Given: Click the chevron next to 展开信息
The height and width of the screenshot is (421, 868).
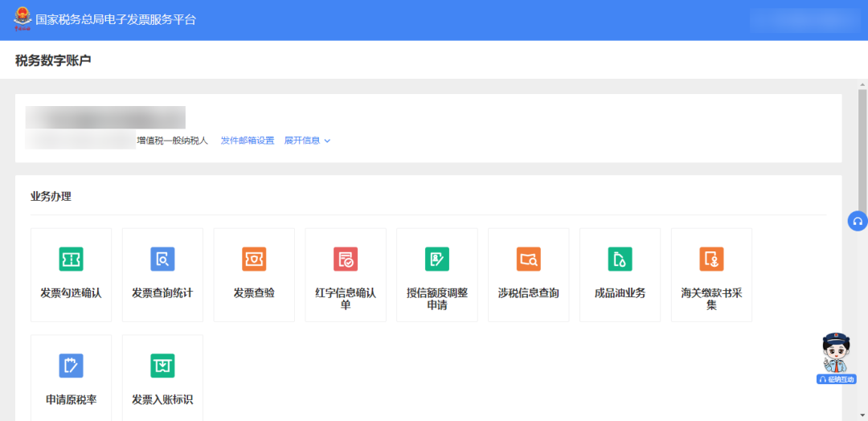Looking at the screenshot, I should pyautogui.click(x=327, y=141).
